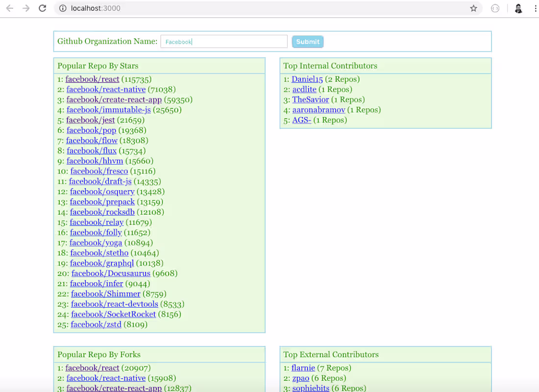Image resolution: width=539 pixels, height=392 pixels.
Task: Click the forward navigation arrow
Action: click(26, 8)
